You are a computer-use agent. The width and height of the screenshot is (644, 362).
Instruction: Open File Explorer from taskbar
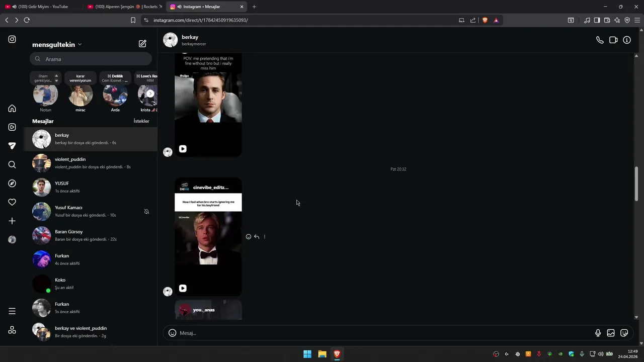point(322,354)
